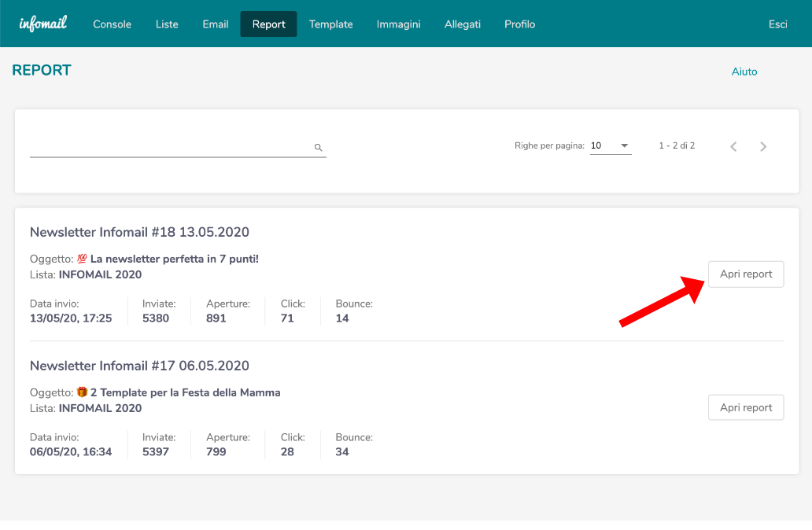The height and width of the screenshot is (530, 812).
Task: Open the Email menu
Action: pyautogui.click(x=216, y=24)
